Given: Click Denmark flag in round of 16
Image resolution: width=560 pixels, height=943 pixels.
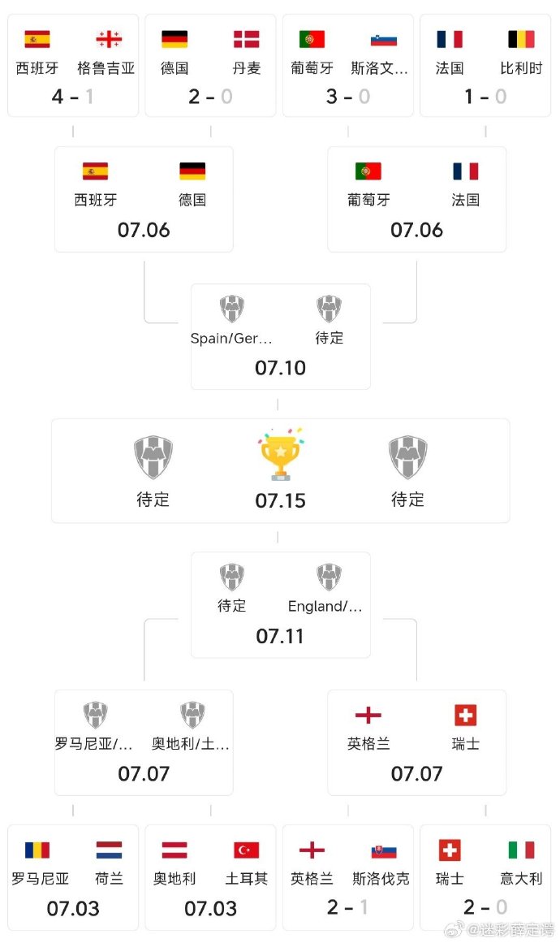Looking at the screenshot, I should (247, 39).
